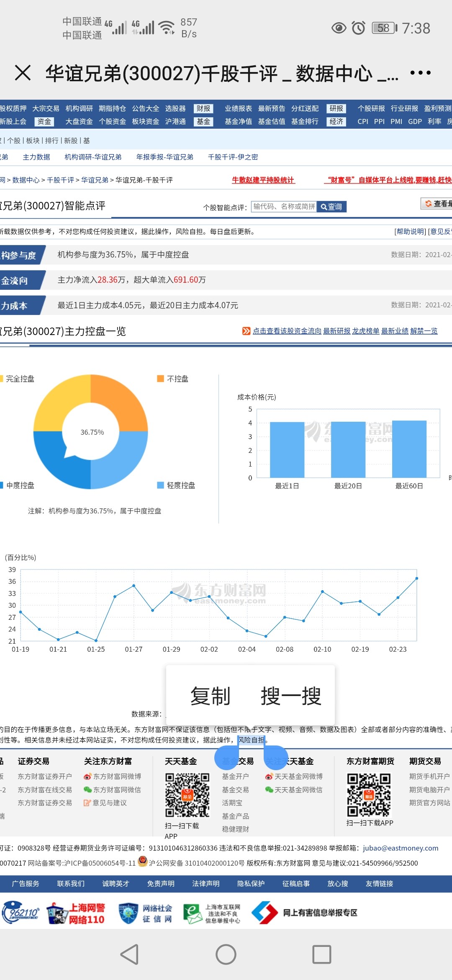This screenshot has width=452, height=980.
Task: Open 活期宝 footer link
Action: 232,803
